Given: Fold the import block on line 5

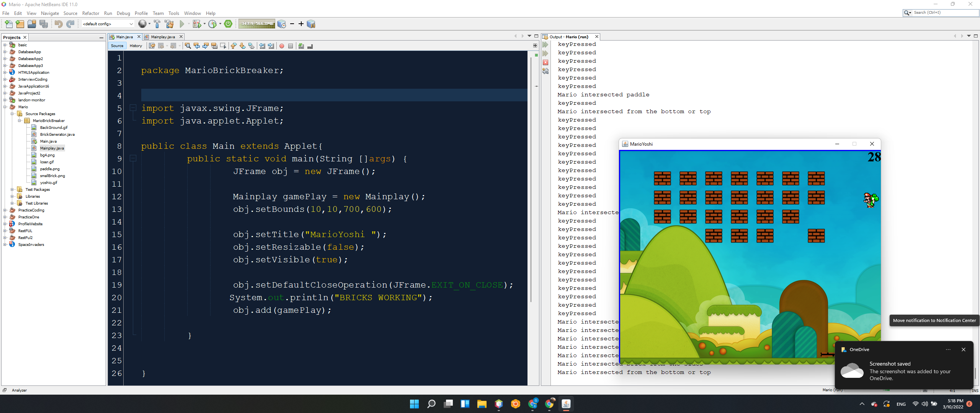Looking at the screenshot, I should coord(133,108).
